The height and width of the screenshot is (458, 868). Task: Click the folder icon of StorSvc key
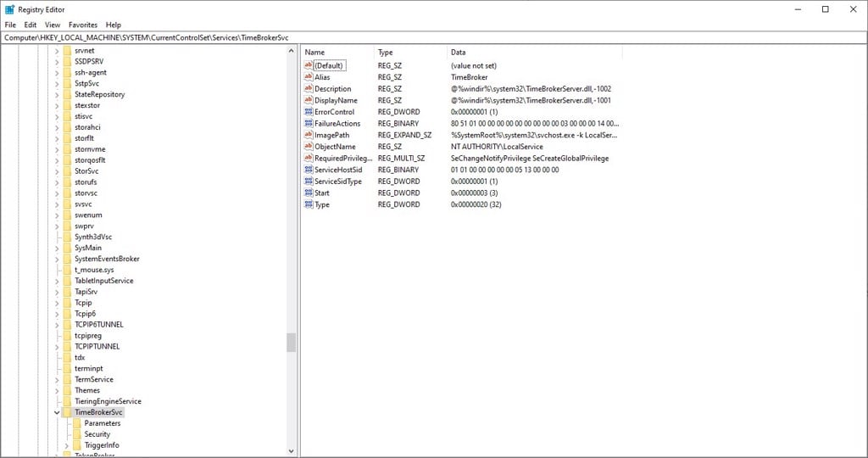(67, 171)
